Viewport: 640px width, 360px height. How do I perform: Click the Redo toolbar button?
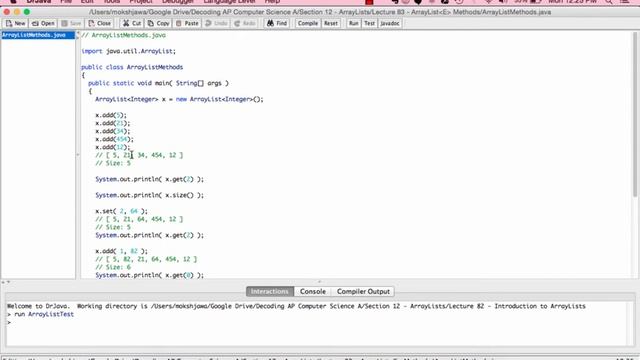(244, 23)
